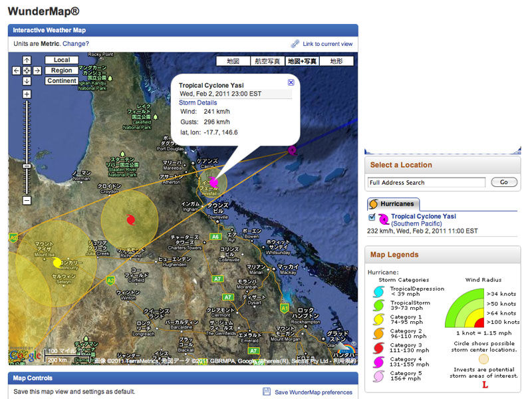This screenshot has height=399, width=532.
Task: Click the Google logo on map
Action: point(25,355)
